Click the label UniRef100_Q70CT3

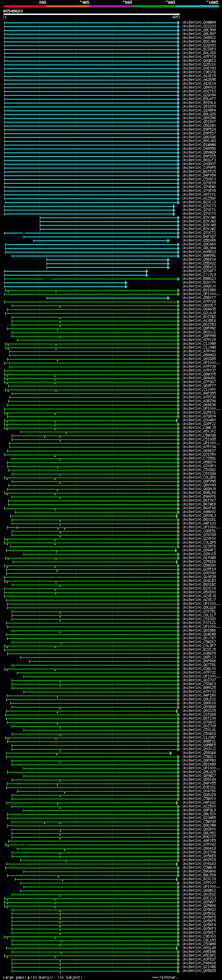(199, 206)
